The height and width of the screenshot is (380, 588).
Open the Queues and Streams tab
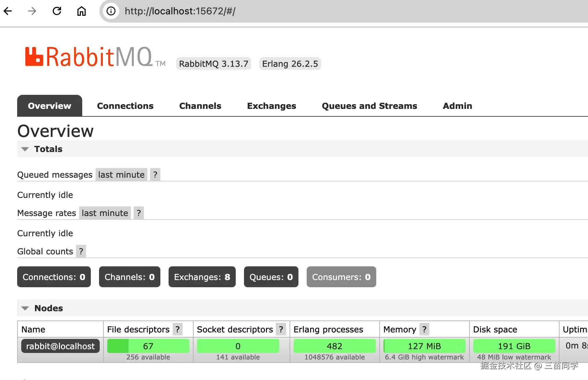pos(369,106)
